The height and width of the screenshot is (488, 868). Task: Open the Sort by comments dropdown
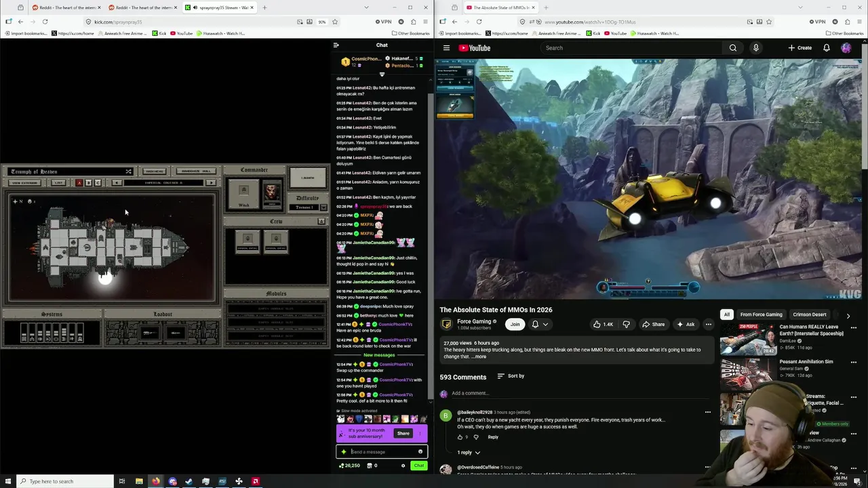tap(511, 376)
